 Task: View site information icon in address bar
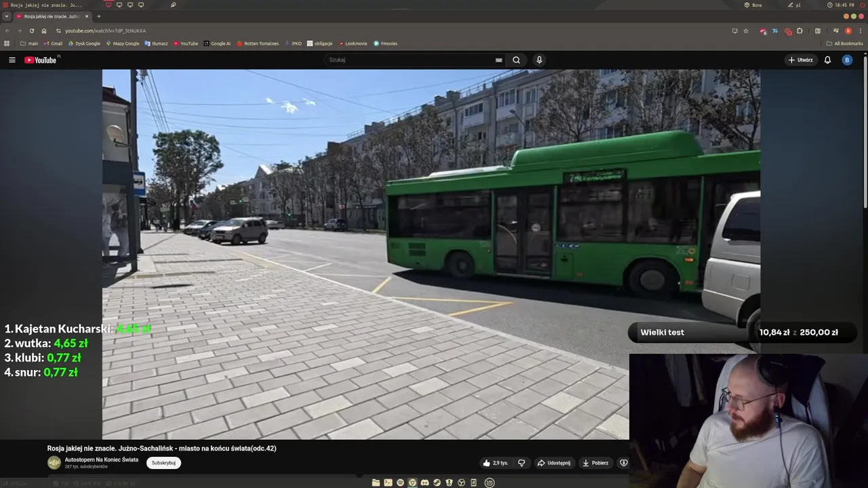tap(58, 30)
